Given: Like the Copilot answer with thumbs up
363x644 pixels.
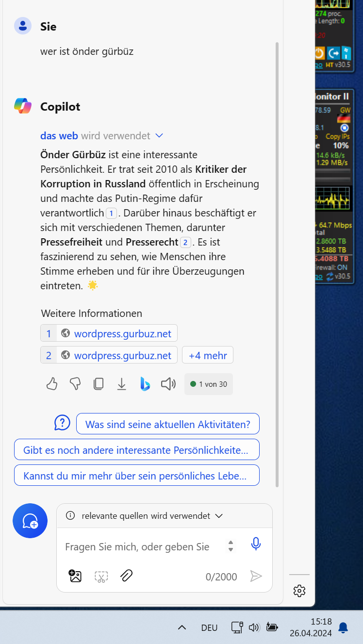Looking at the screenshot, I should pos(52,384).
